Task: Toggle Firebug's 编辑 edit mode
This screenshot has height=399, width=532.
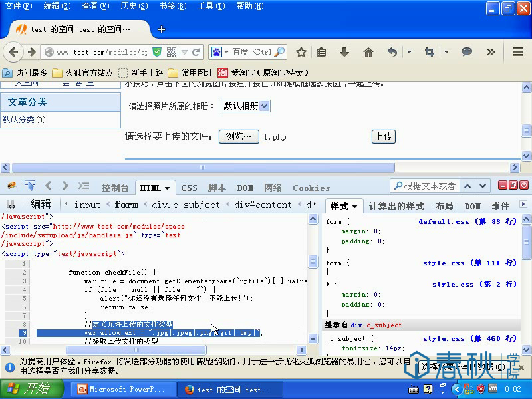Action: 41,205
